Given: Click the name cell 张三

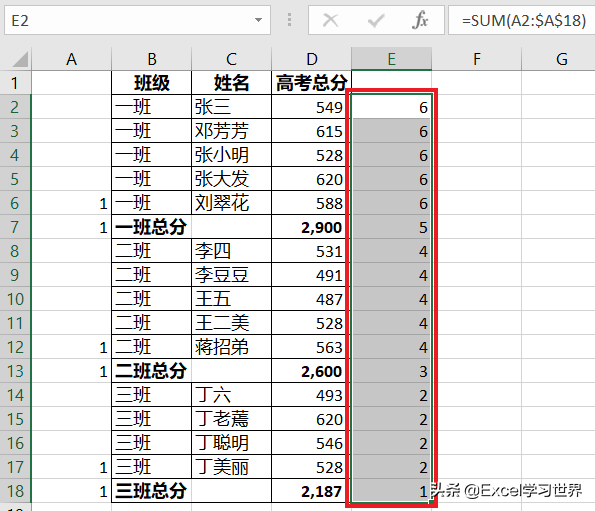Looking at the screenshot, I should (x=231, y=107).
